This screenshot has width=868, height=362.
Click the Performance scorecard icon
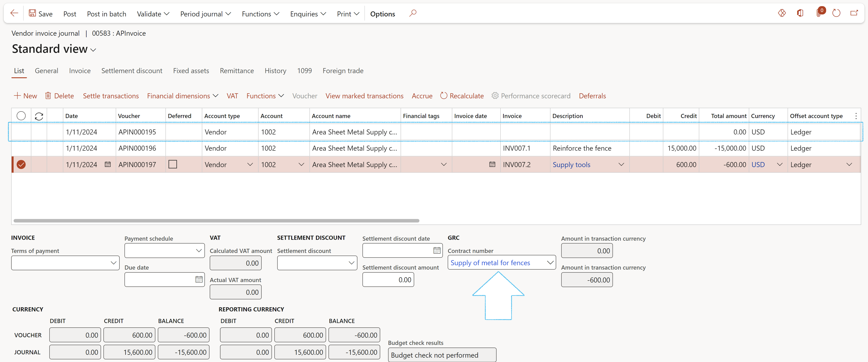pos(494,96)
